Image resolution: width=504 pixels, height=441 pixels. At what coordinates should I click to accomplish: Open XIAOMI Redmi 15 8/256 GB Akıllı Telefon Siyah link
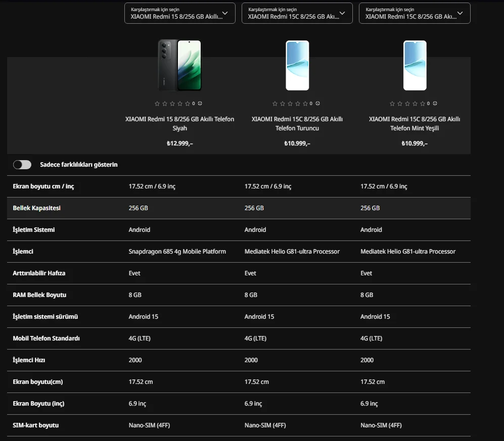point(179,124)
